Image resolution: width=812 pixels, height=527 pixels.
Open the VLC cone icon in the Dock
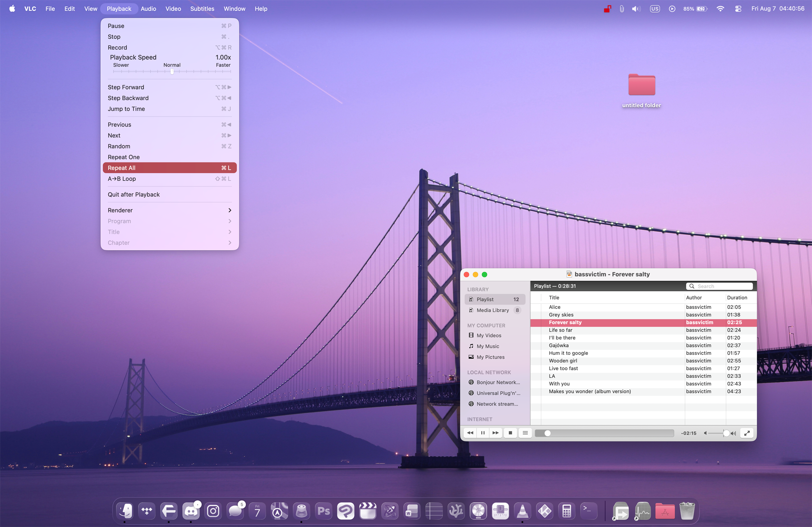[522, 511]
